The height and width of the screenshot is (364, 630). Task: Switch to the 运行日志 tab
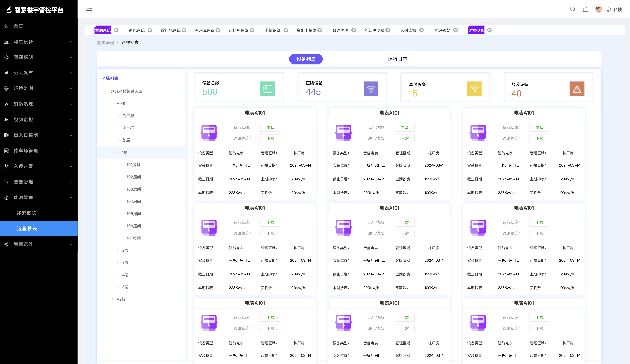click(397, 59)
